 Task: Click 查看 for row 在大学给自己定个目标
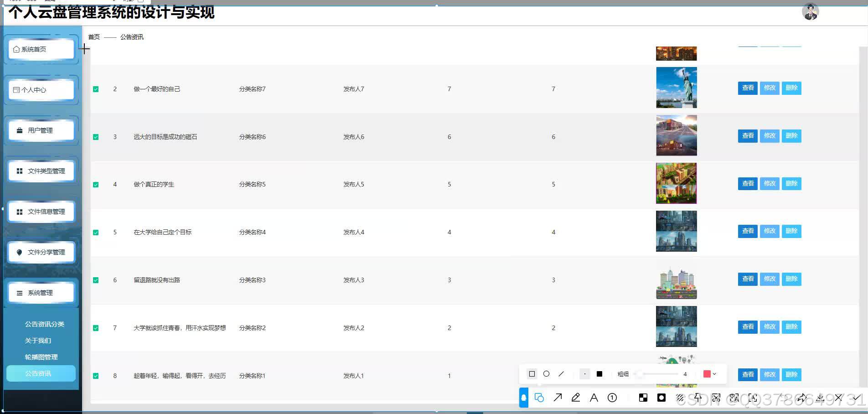point(748,231)
